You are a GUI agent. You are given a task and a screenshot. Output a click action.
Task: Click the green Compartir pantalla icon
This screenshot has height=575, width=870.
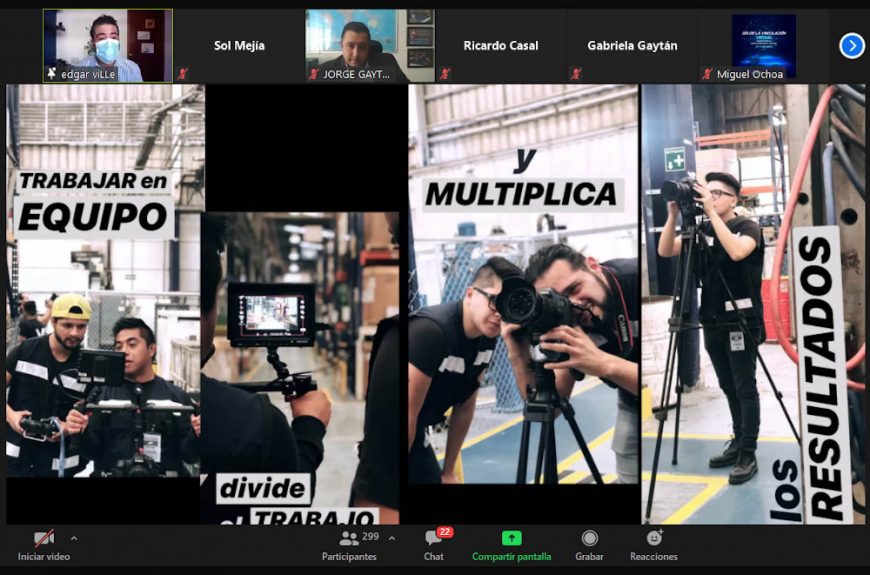coord(511,538)
